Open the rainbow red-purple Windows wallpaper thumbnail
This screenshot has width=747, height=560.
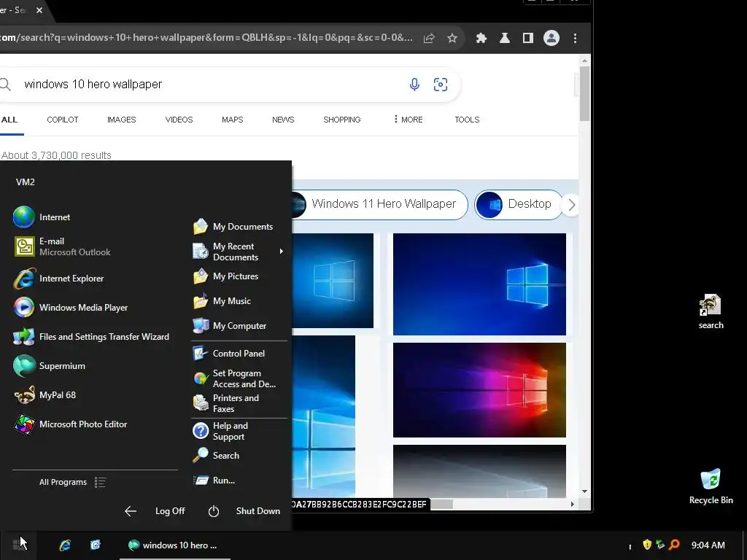[x=479, y=390]
